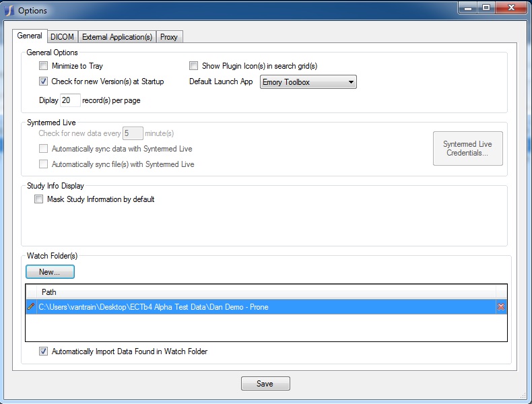The height and width of the screenshot is (404, 532).
Task: Uncheck Check for new Version(s) at Startup
Action: click(43, 81)
